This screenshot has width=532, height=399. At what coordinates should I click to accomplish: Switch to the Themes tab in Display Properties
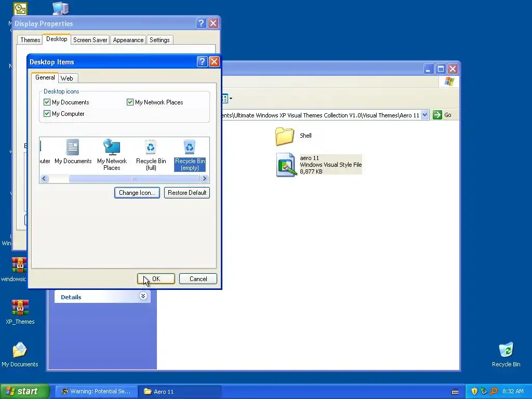pyautogui.click(x=30, y=39)
